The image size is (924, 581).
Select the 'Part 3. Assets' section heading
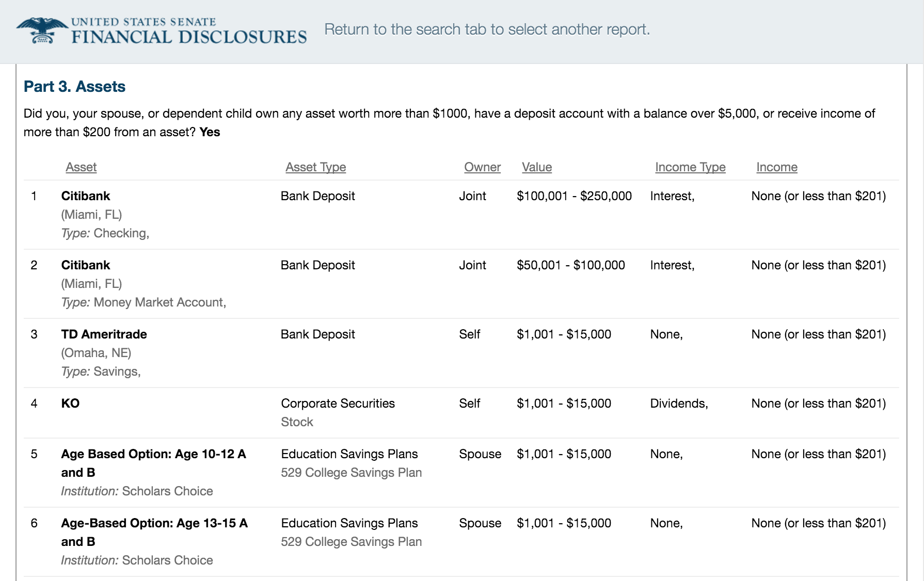tap(74, 86)
